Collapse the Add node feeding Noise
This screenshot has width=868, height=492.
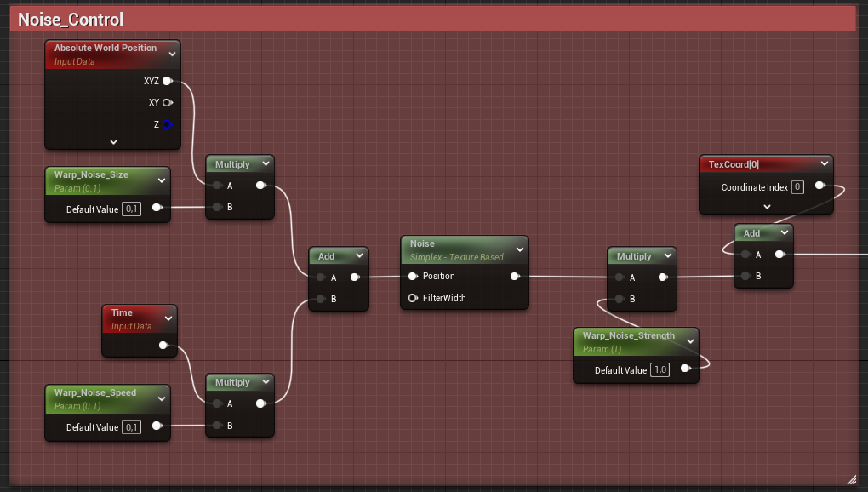(359, 255)
